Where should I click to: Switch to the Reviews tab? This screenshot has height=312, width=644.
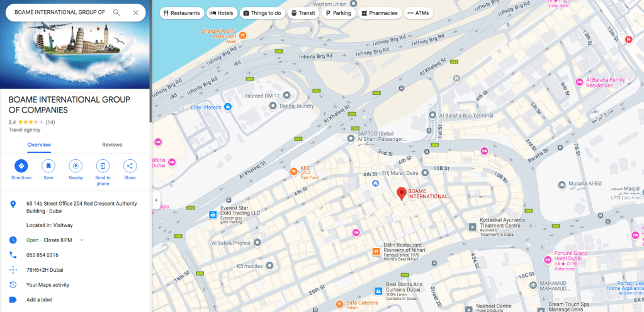coord(112,145)
